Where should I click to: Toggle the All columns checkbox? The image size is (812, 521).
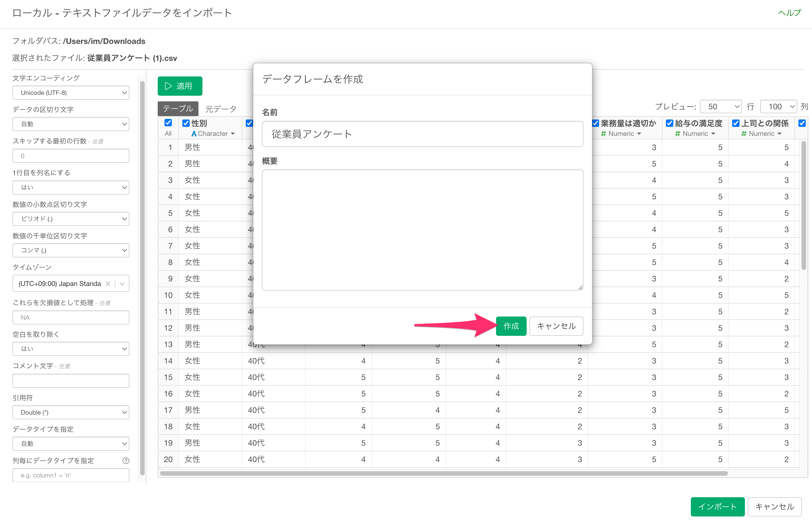click(x=168, y=123)
